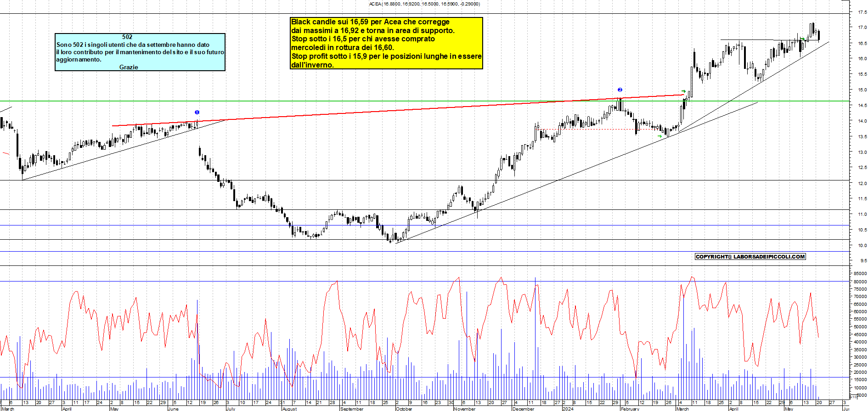Click the 14.5 price axis label
The width and height of the screenshot is (868, 411).
point(862,106)
